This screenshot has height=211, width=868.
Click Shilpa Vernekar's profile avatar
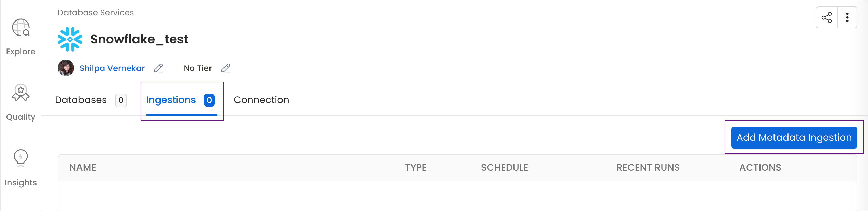[x=65, y=68]
